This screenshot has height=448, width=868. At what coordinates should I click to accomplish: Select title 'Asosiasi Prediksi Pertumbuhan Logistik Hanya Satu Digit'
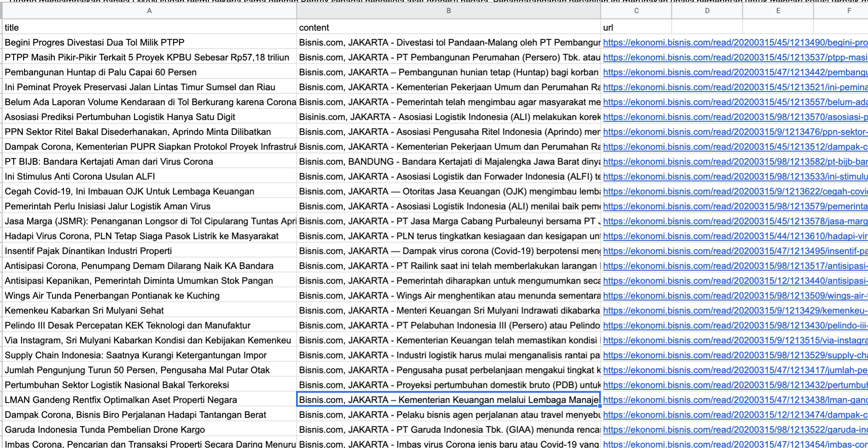tap(149, 117)
